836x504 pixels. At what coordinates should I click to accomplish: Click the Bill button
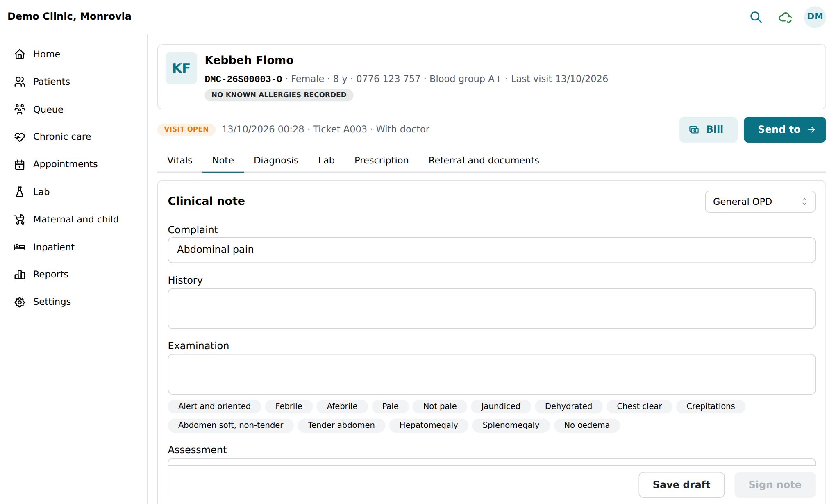point(708,129)
